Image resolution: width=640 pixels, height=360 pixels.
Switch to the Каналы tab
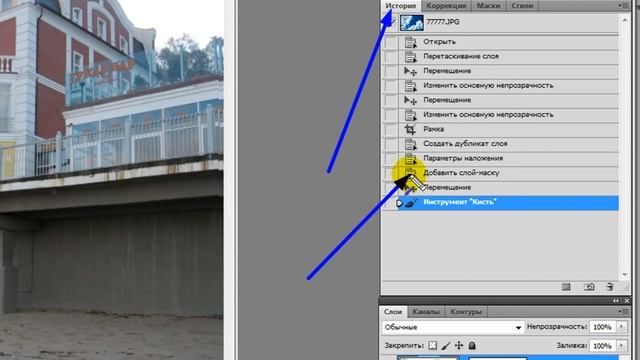tap(426, 312)
